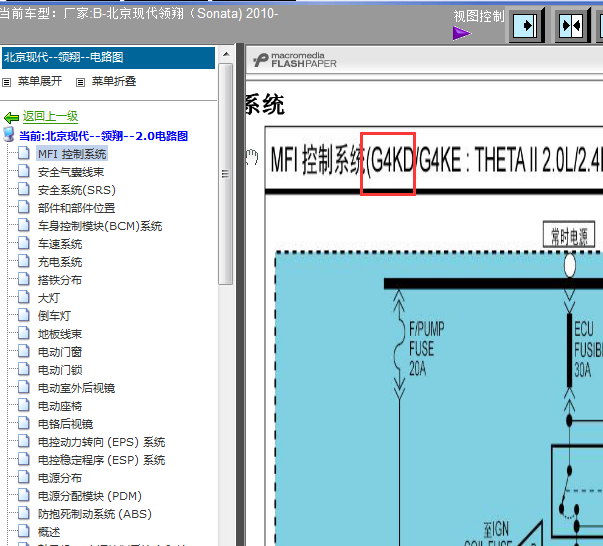Open 充电系统 document
603x546 pixels.
[60, 262]
